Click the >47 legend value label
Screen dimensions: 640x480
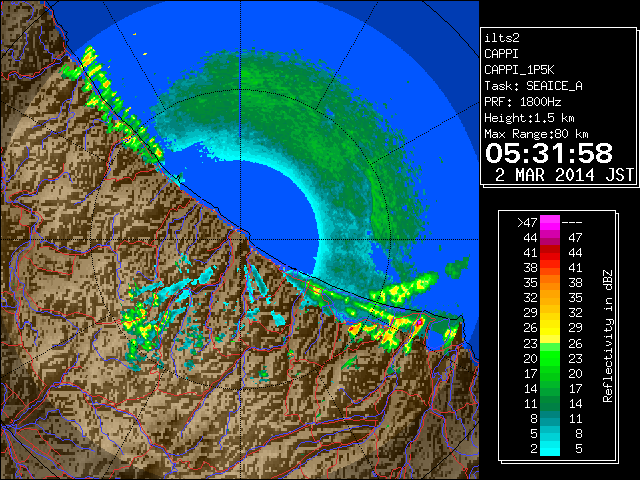pyautogui.click(x=527, y=222)
